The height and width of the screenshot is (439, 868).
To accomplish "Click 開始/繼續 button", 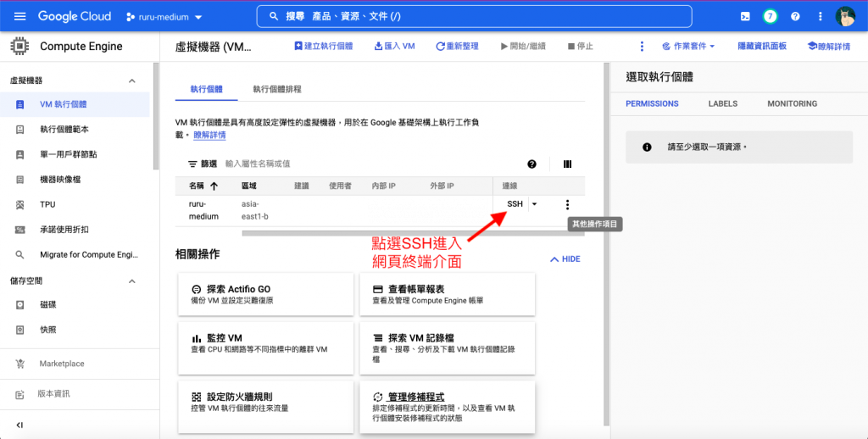I will 523,47.
